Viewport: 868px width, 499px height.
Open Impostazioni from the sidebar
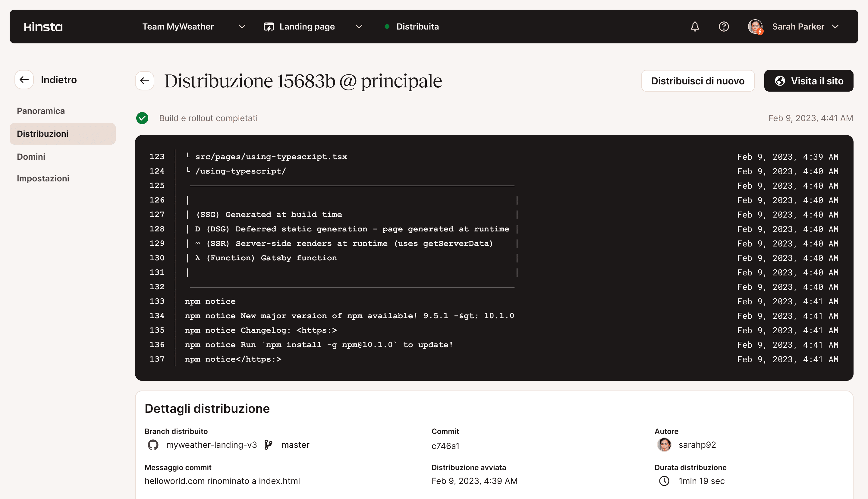(x=43, y=178)
